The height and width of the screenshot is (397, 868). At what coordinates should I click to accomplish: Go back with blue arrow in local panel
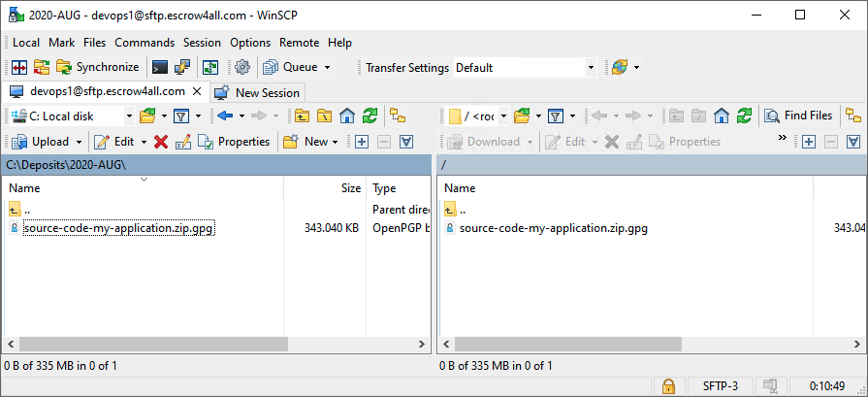(225, 116)
